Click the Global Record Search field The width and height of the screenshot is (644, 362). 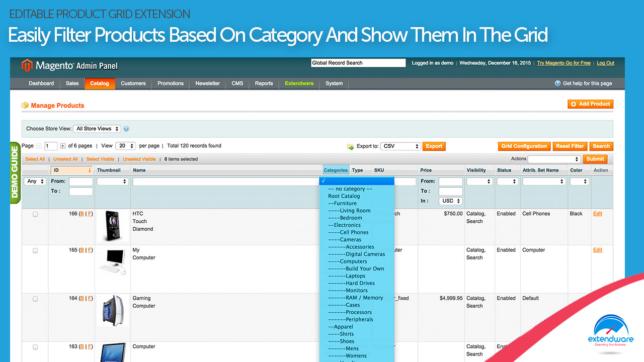(x=358, y=63)
